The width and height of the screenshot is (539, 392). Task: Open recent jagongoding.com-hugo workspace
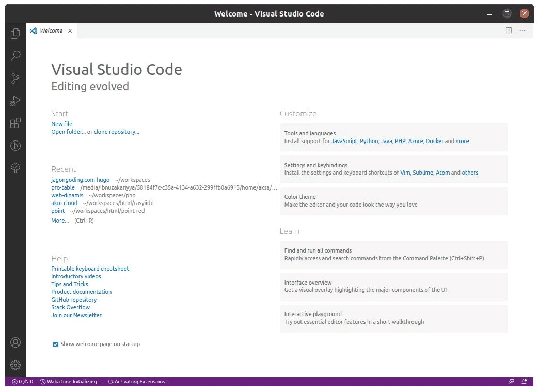[x=81, y=180]
